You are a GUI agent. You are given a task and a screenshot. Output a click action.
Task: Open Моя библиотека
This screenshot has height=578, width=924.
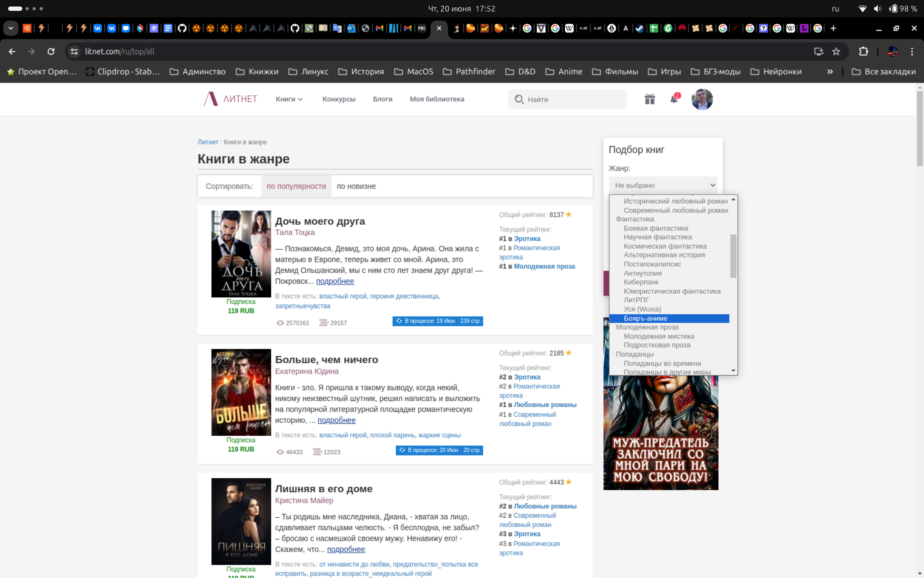click(437, 99)
